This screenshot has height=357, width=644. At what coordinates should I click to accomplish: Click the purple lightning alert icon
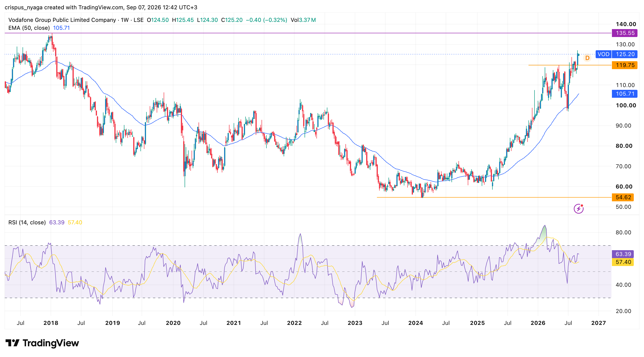(x=578, y=209)
